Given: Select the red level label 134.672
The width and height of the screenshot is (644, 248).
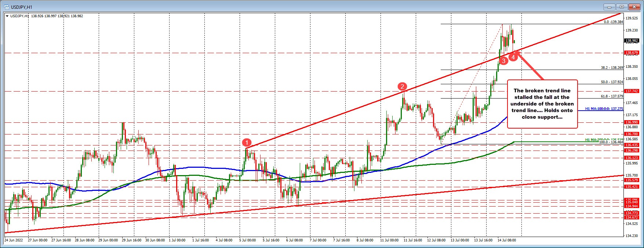Looking at the screenshot, I should 632,218.
